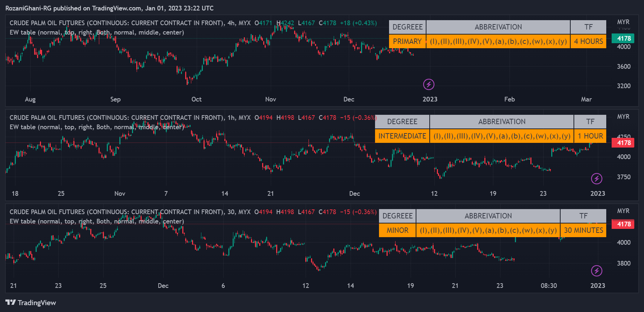Click the MINOR degree cell
Viewport: 644px width, 312px height.
pyautogui.click(x=397, y=230)
